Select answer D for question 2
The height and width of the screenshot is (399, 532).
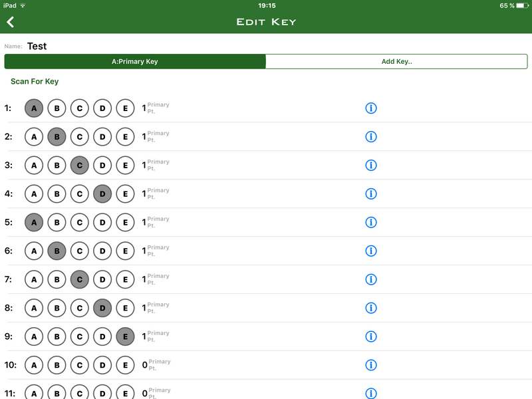click(x=102, y=137)
